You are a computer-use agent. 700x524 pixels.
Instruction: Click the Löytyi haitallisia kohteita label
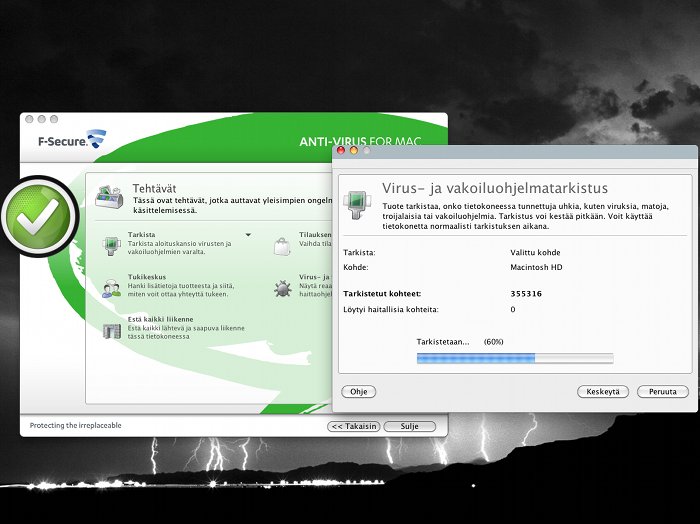coord(391,309)
